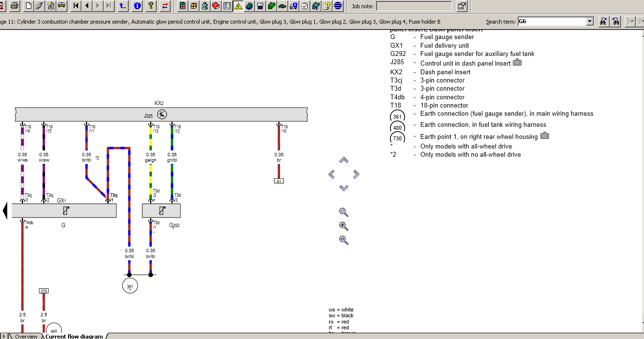Pan the diagram left with the arrow
644x339 pixels.
pos(331,174)
